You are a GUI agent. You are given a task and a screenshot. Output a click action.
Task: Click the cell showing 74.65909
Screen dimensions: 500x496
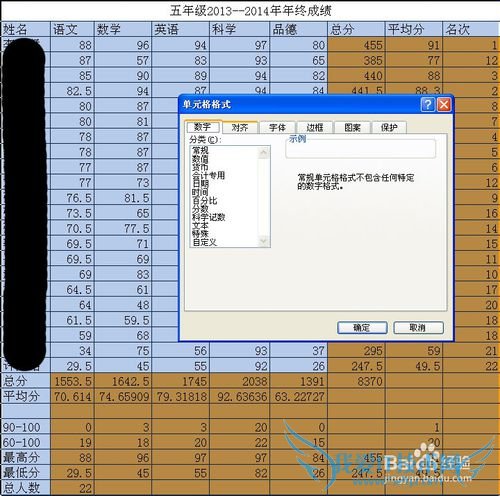[123, 397]
